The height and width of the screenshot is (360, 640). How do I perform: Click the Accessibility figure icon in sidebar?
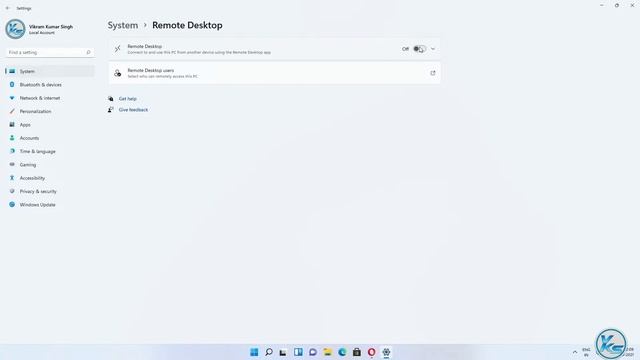(x=12, y=178)
